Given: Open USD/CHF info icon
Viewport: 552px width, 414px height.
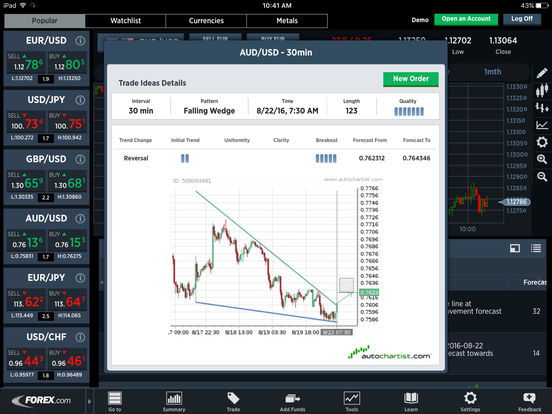Looking at the screenshot, I should 80,337.
